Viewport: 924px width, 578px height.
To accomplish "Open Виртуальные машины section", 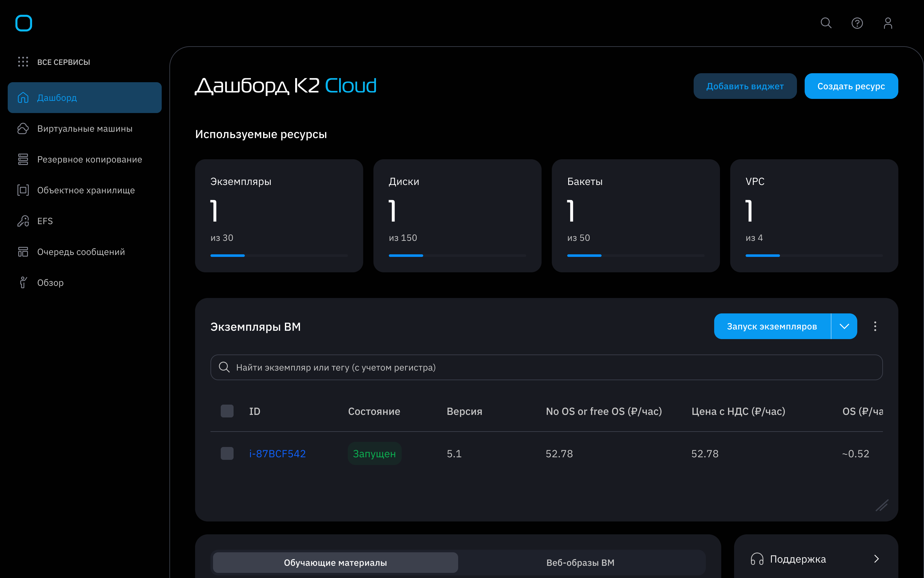I will (x=84, y=128).
